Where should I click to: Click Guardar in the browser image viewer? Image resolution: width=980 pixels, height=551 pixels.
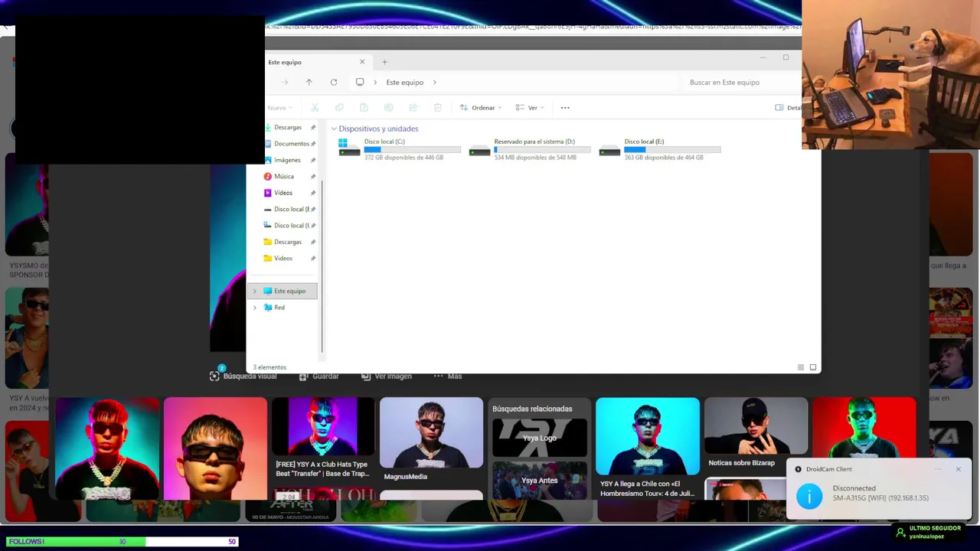pyautogui.click(x=318, y=376)
